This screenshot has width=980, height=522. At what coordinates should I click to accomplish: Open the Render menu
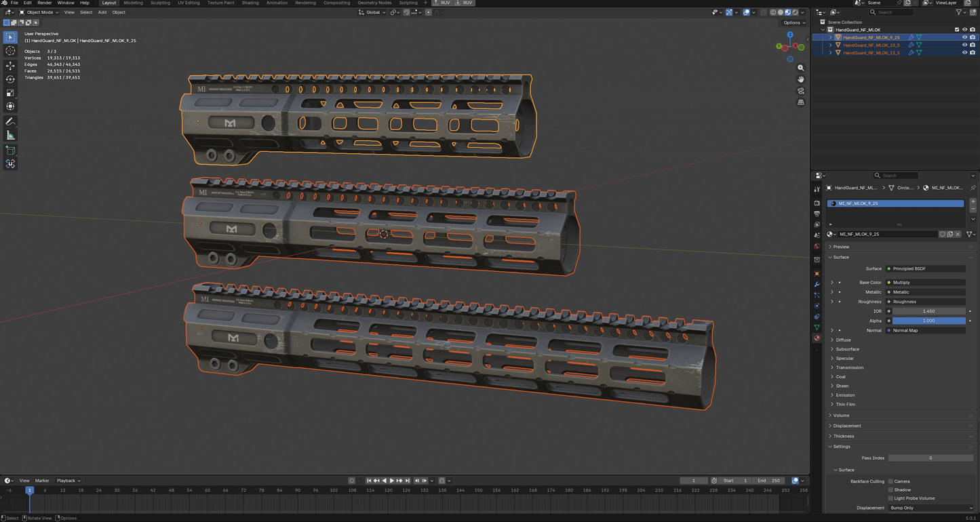[x=45, y=3]
